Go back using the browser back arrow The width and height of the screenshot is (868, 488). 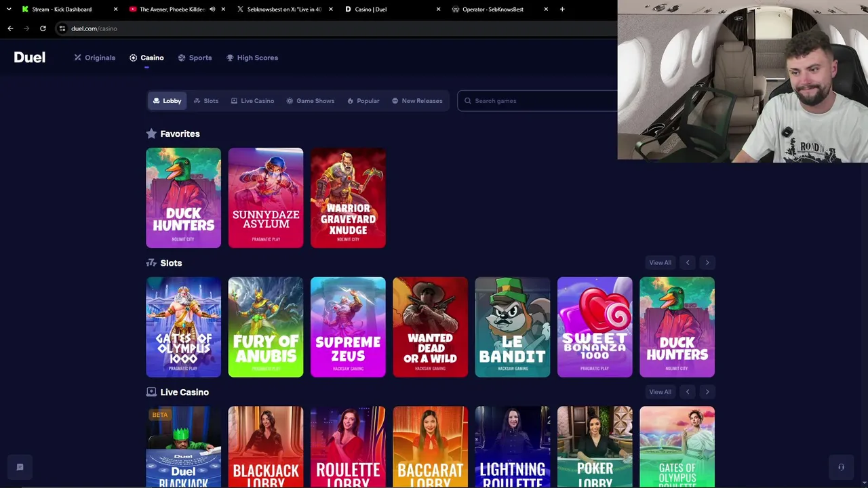pyautogui.click(x=10, y=28)
